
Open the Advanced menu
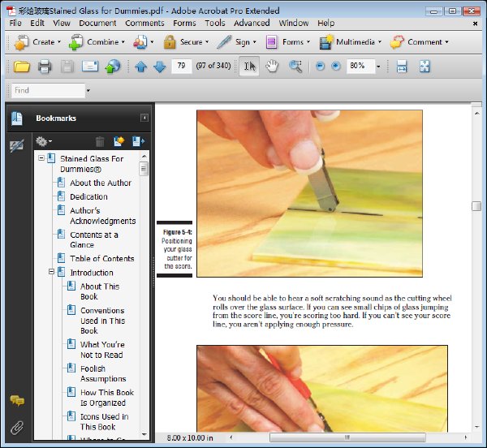point(252,23)
